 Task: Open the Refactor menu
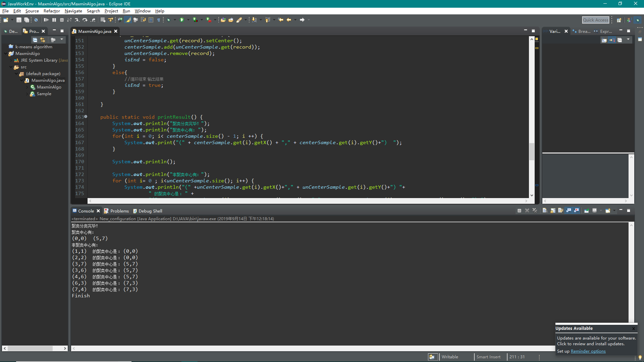(x=52, y=11)
